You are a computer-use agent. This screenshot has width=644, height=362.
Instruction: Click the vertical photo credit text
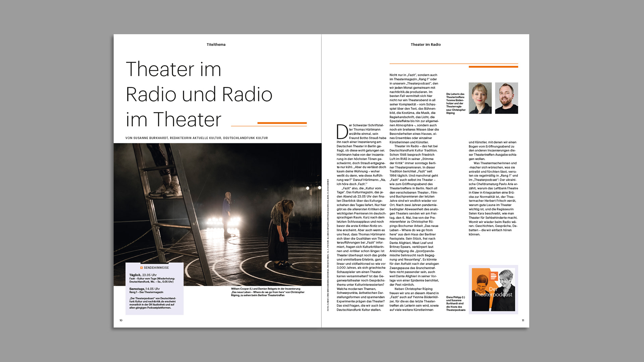(328, 245)
